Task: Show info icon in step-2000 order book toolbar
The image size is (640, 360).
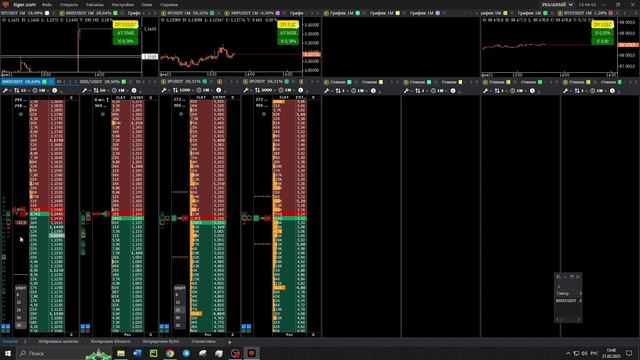Action: click(x=300, y=90)
